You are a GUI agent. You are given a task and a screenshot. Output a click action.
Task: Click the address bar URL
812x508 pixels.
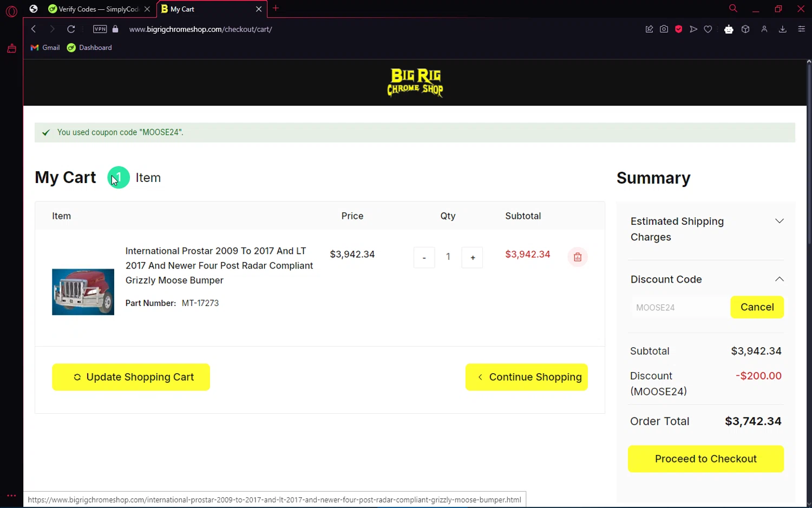200,29
